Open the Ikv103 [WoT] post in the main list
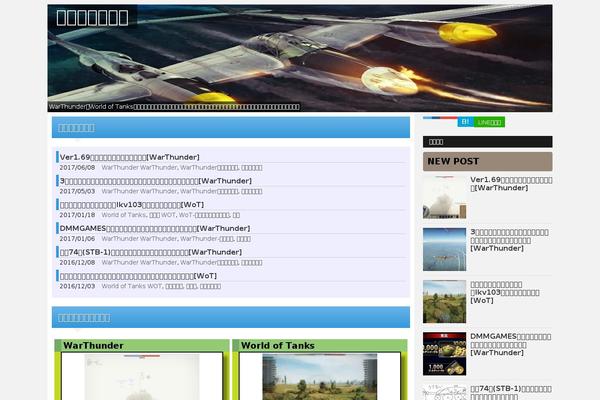 point(132,205)
